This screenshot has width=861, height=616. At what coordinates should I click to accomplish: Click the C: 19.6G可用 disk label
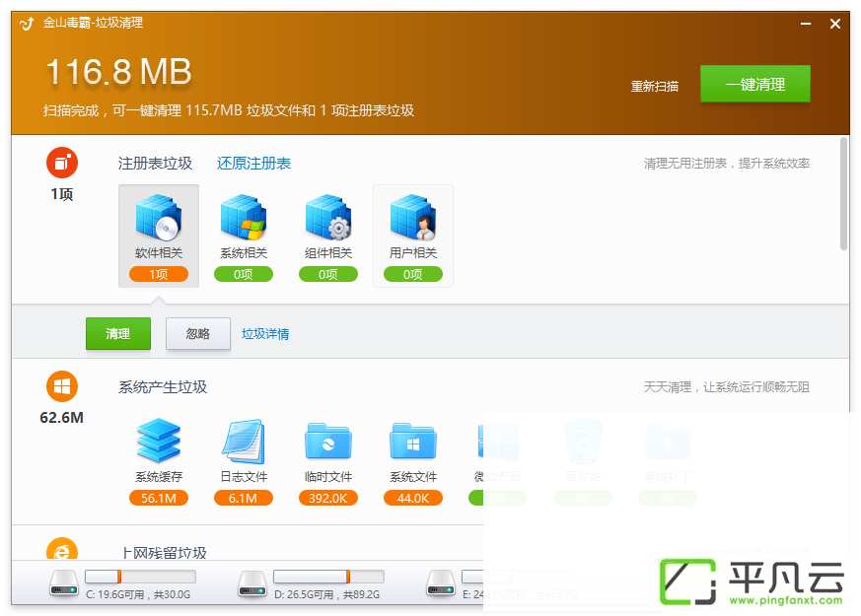click(x=138, y=594)
